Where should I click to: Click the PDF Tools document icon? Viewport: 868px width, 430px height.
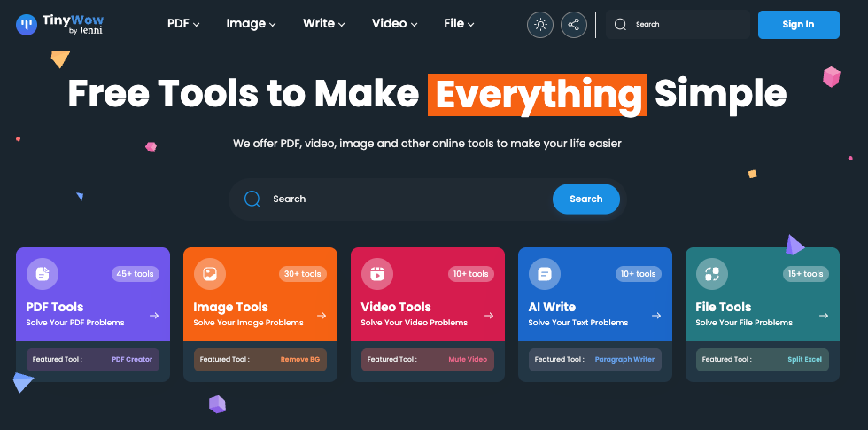tap(43, 274)
